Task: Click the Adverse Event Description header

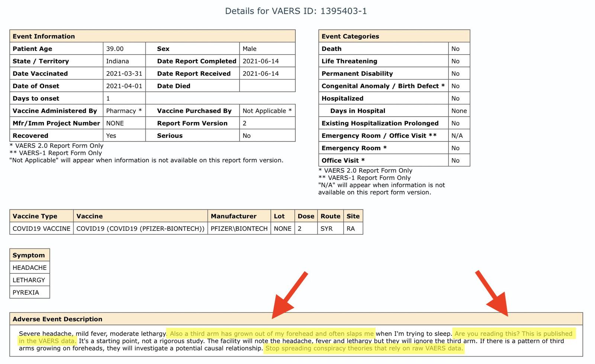Action: (57, 319)
